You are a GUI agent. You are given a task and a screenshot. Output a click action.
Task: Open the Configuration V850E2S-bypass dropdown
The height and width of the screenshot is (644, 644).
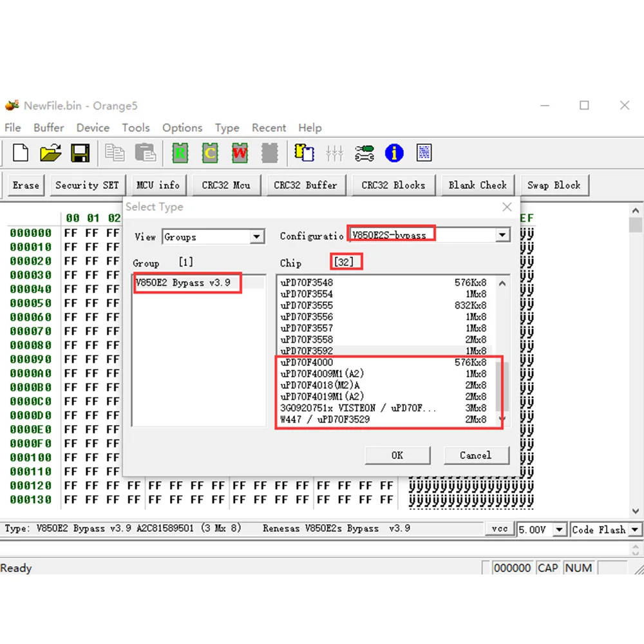pyautogui.click(x=502, y=236)
